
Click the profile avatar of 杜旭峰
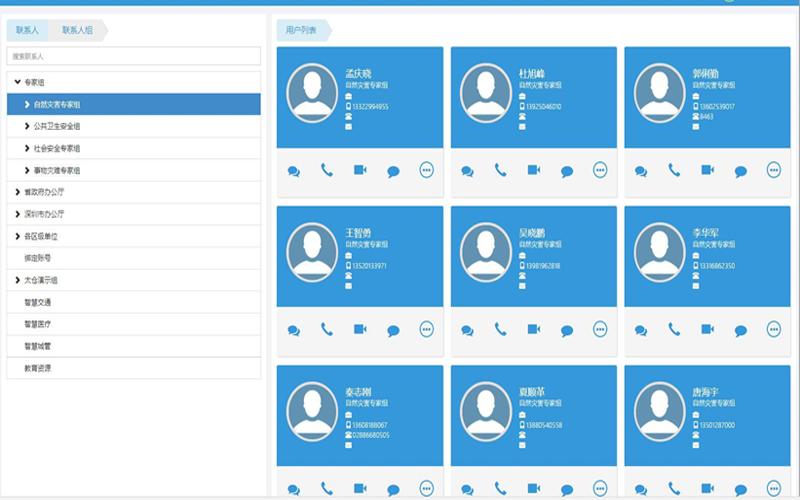[x=486, y=93]
